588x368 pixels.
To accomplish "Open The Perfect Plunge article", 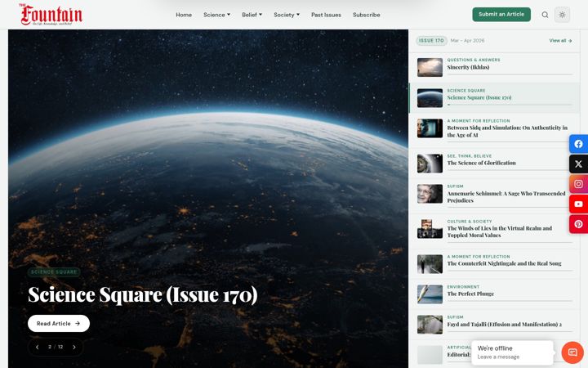I will tap(470, 294).
